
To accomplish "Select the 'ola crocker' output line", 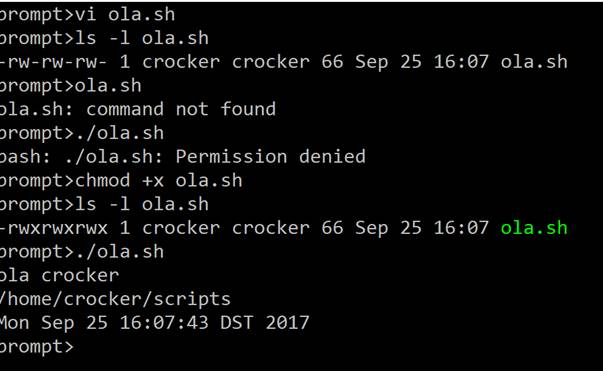I will tap(59, 276).
